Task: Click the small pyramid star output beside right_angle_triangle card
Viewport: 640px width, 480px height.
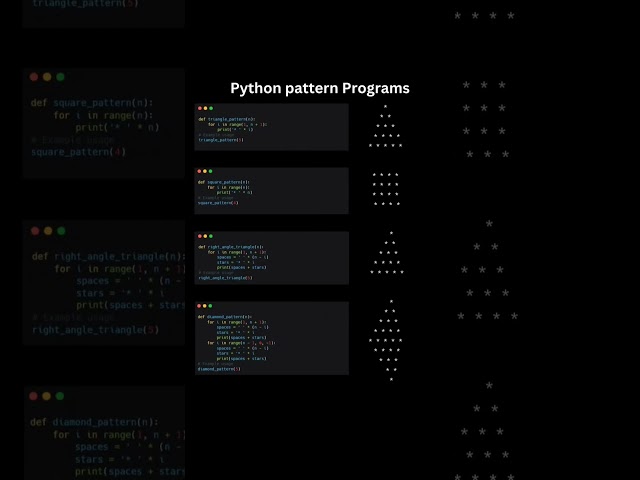Action: (x=387, y=252)
